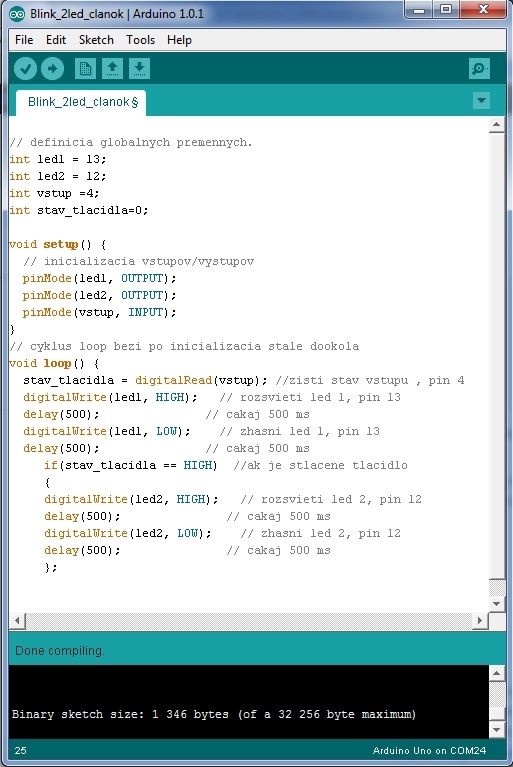This screenshot has height=767, width=513.
Task: Click line 'int vstup =4;'
Action: [x=54, y=193]
